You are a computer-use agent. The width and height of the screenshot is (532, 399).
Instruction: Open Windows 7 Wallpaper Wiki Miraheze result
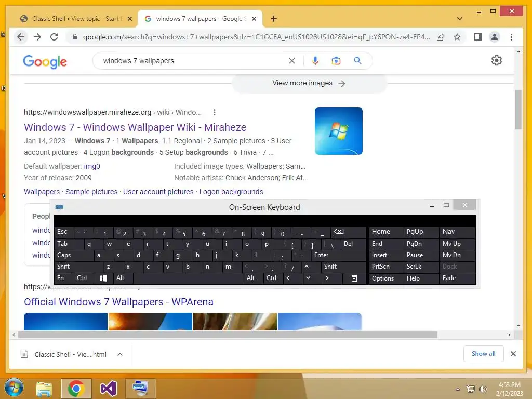(x=135, y=127)
